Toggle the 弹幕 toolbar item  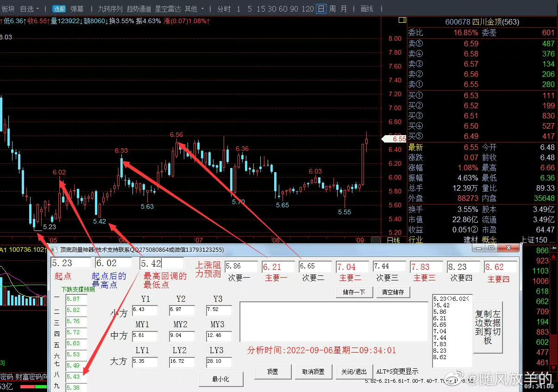click(77, 9)
